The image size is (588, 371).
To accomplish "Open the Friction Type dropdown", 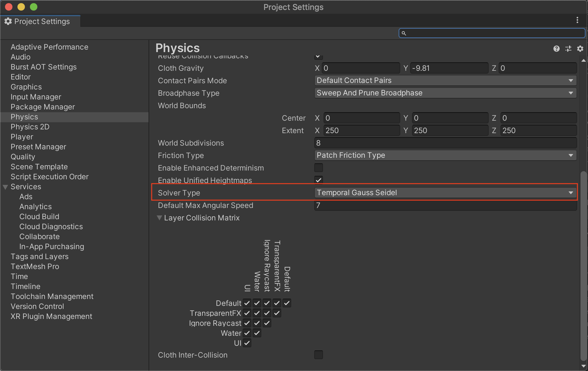I will [445, 155].
